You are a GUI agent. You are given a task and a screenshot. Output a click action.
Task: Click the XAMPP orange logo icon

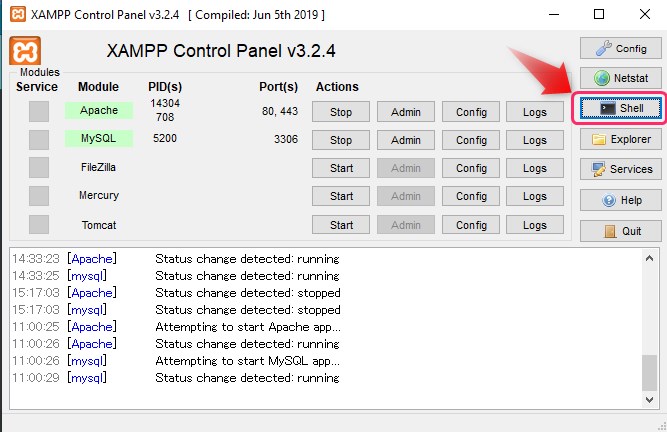(x=24, y=51)
